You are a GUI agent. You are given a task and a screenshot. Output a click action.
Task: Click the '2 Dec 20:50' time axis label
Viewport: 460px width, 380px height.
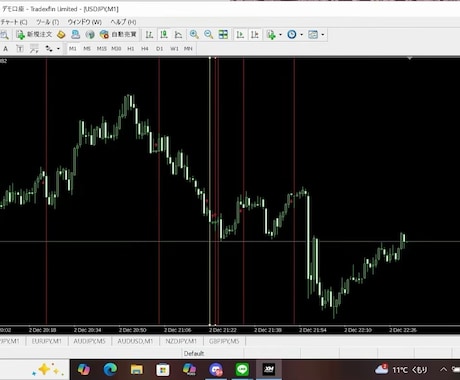click(133, 330)
